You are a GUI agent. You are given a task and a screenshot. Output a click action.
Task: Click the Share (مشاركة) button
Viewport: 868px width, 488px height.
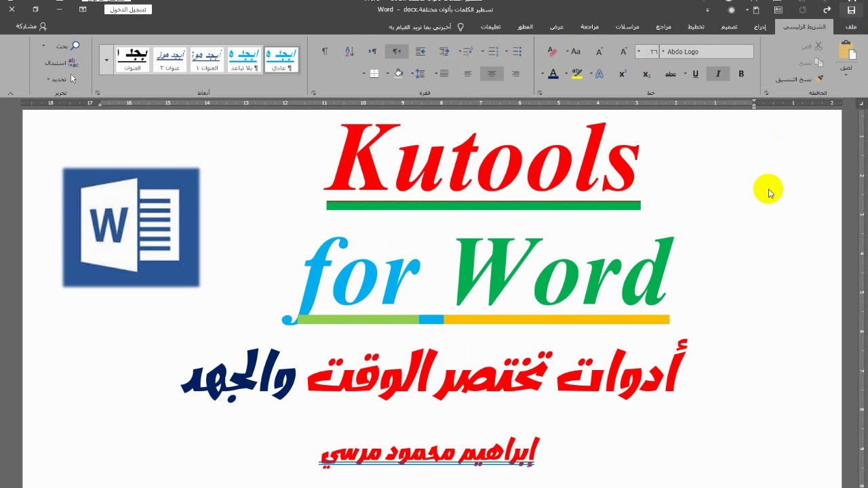tap(31, 26)
